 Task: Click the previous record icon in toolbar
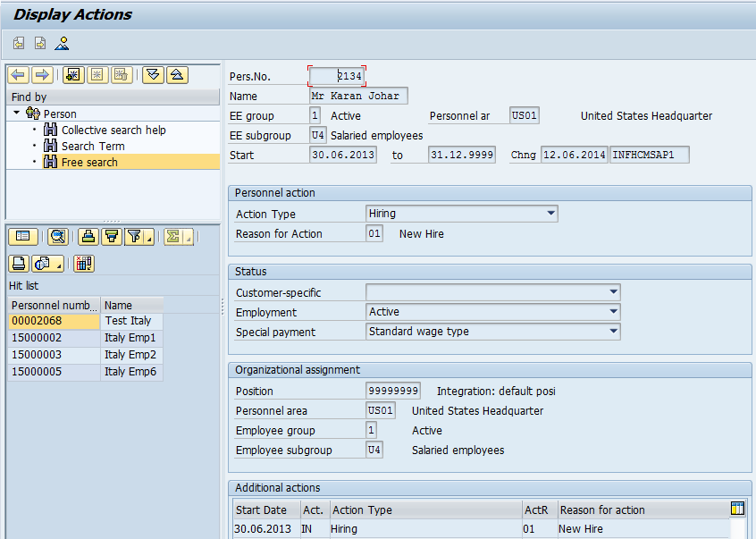(19, 43)
